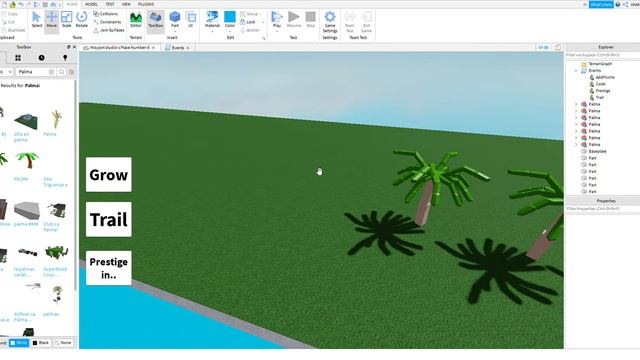Switch to the MODEL ribbon tab
640x360 pixels.
coord(91,4)
